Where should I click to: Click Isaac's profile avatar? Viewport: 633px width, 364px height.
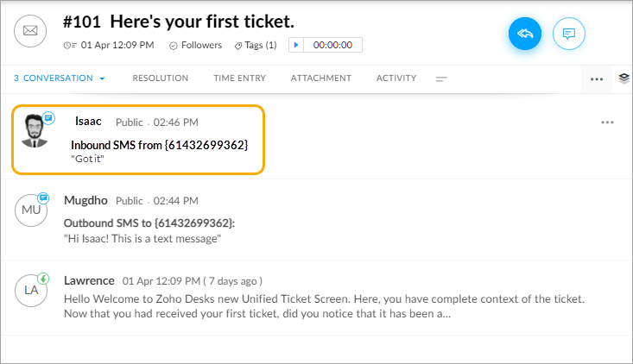coord(35,130)
